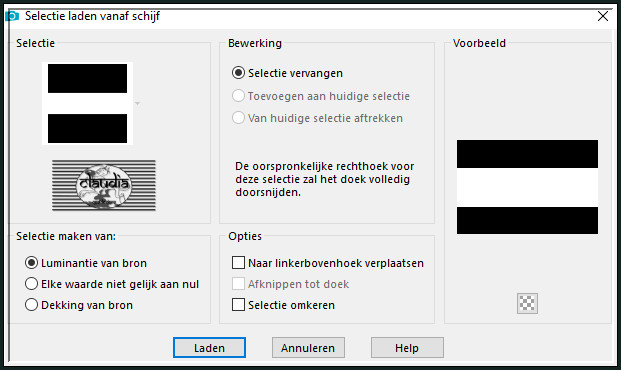Click the dialog title bar text
Screen dimensions: 621x370
click(92, 16)
